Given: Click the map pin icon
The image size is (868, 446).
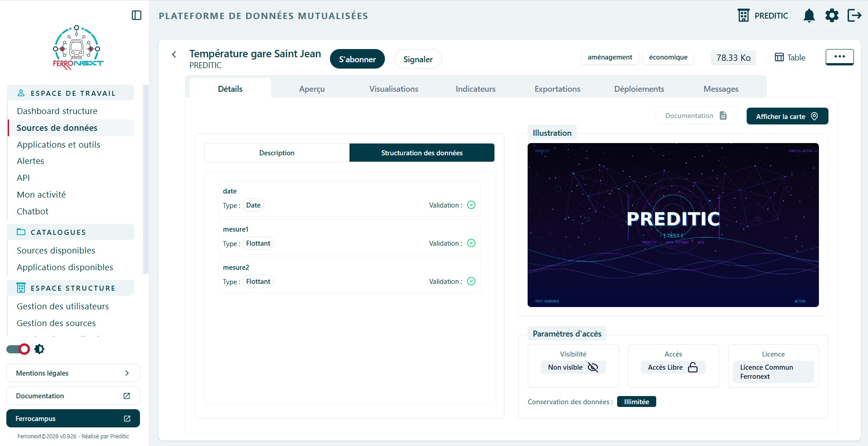Looking at the screenshot, I should 814,116.
